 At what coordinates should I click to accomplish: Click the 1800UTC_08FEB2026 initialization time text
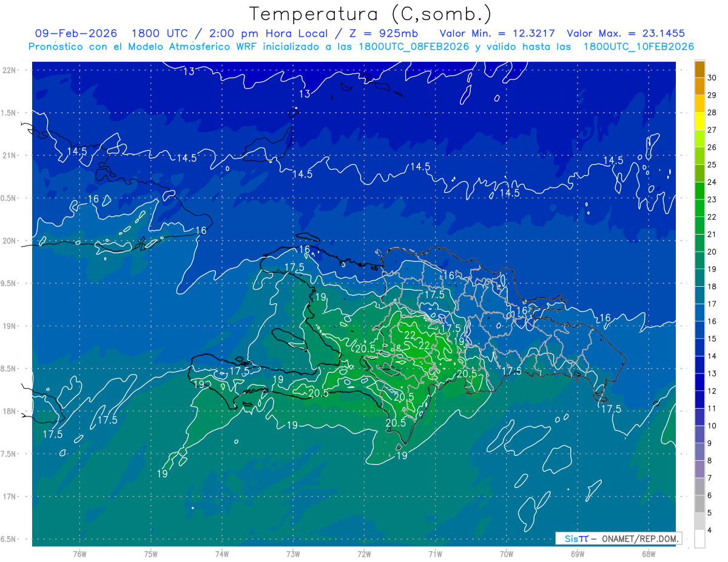[x=414, y=47]
